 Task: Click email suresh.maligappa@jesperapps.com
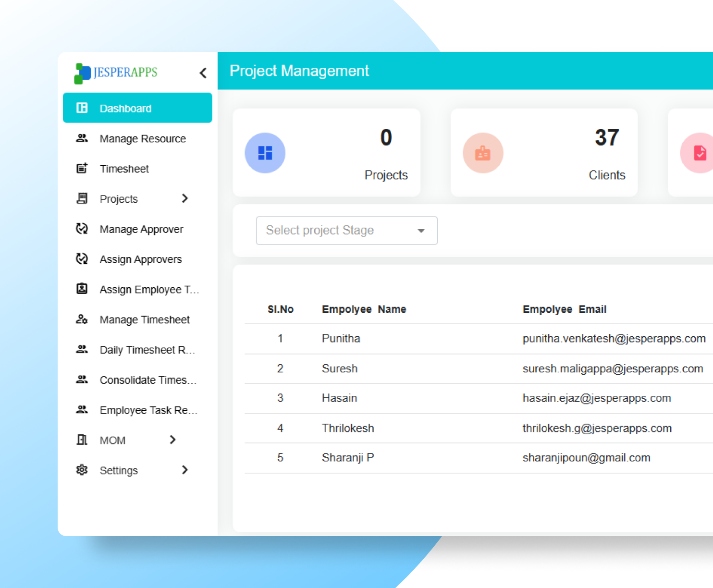[613, 369]
